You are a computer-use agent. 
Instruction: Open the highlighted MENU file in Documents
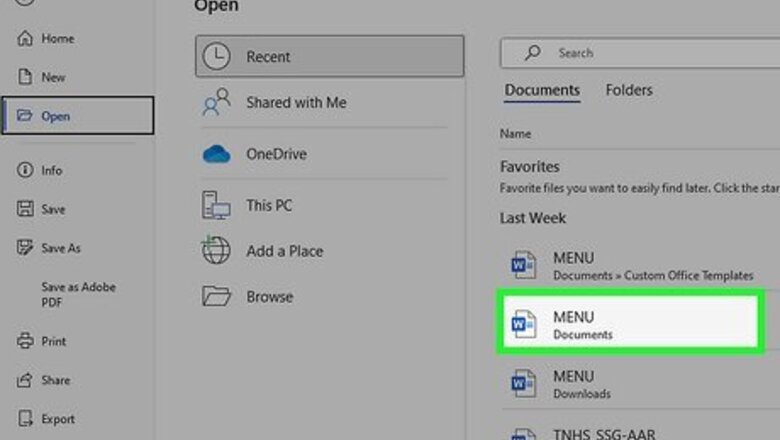[630, 324]
